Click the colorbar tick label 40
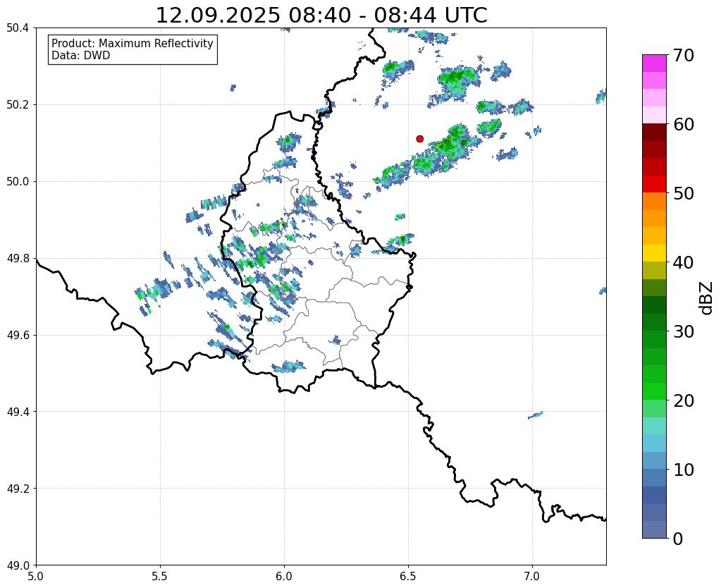Viewport: 721px width, 588px height. coord(684,262)
